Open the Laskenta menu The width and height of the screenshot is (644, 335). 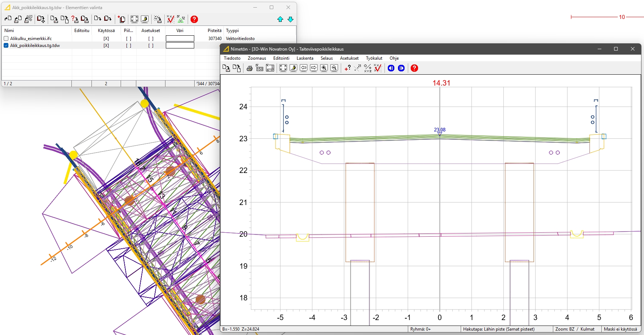coord(305,58)
